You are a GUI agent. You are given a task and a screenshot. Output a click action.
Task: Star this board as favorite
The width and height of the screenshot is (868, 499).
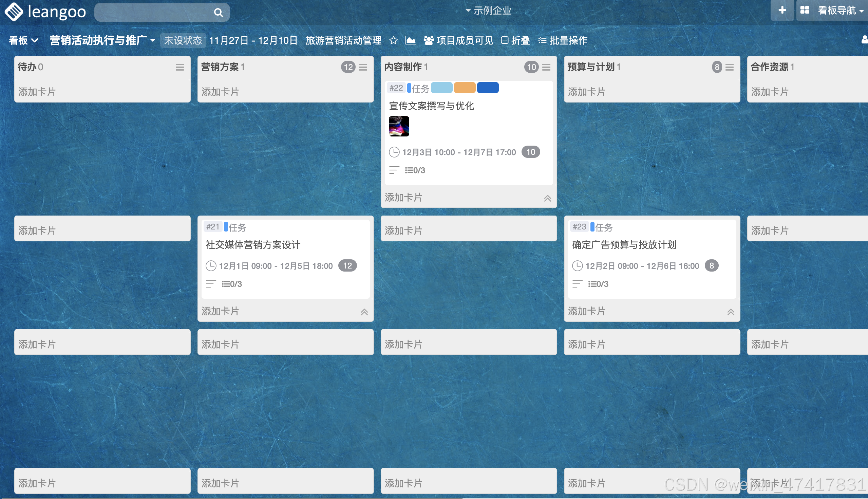393,40
